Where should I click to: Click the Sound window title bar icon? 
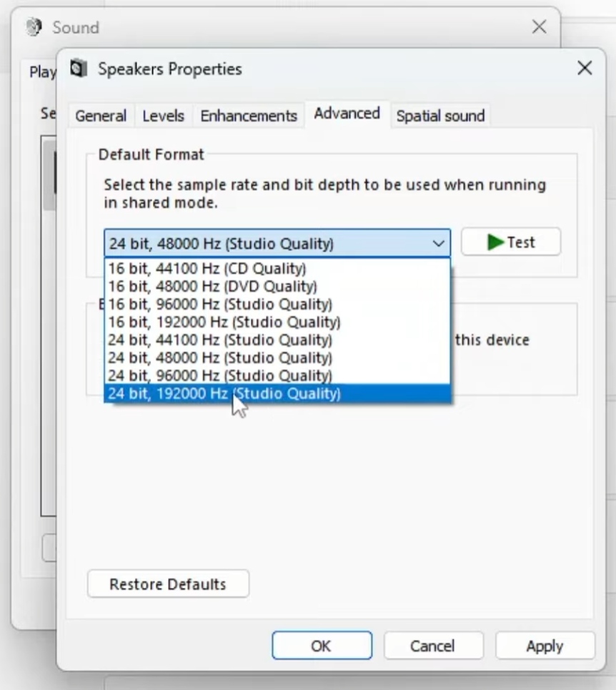coord(33,28)
